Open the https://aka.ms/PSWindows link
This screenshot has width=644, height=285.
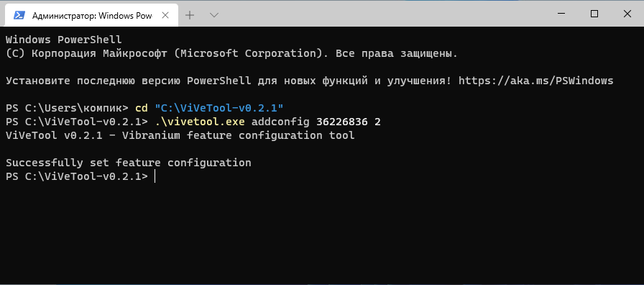click(x=535, y=81)
